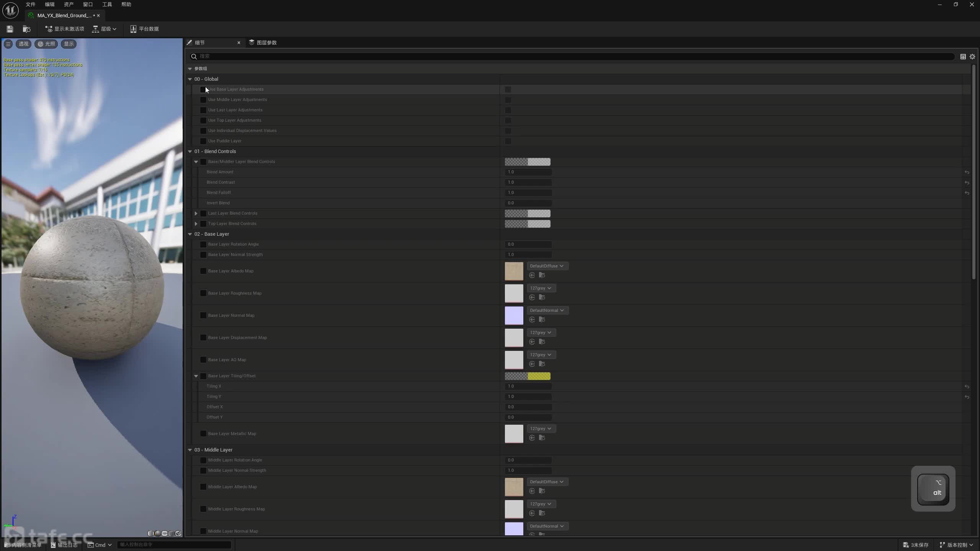This screenshot has height=551, width=980.
Task: Browse to Base Layer Metallic Map texture
Action: point(542,438)
